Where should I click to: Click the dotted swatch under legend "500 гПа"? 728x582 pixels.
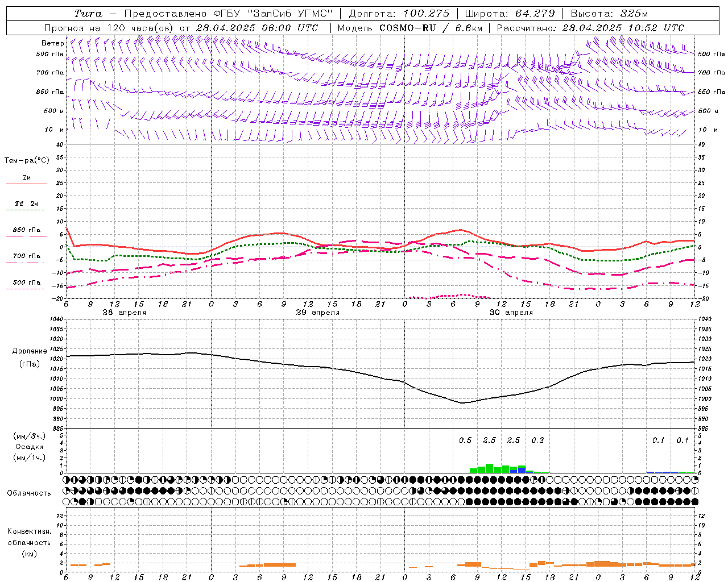click(26, 289)
